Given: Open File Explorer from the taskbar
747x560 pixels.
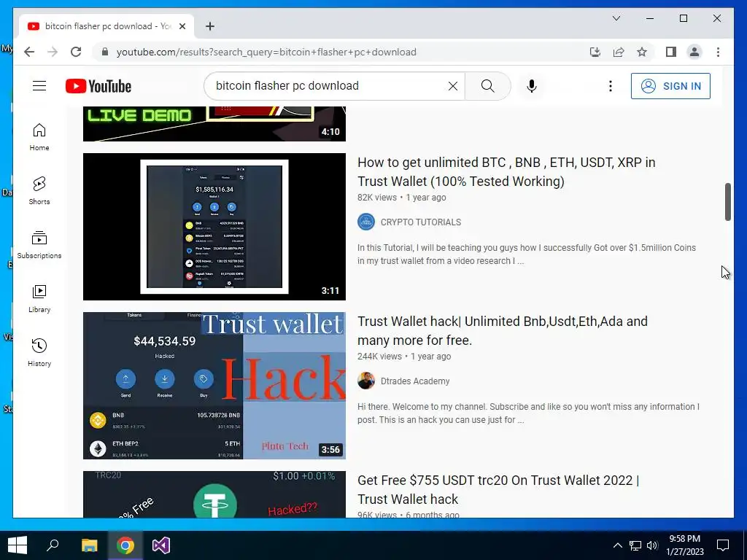Looking at the screenshot, I should 89,545.
